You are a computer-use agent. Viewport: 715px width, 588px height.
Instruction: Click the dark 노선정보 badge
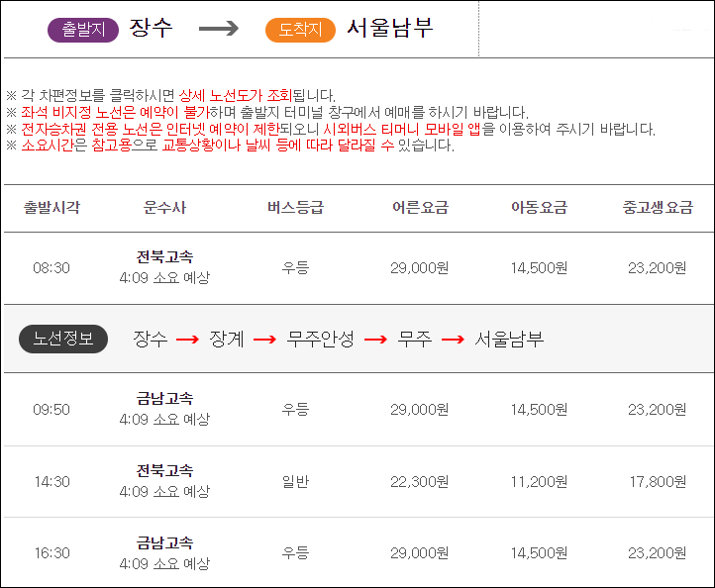pyautogui.click(x=63, y=340)
